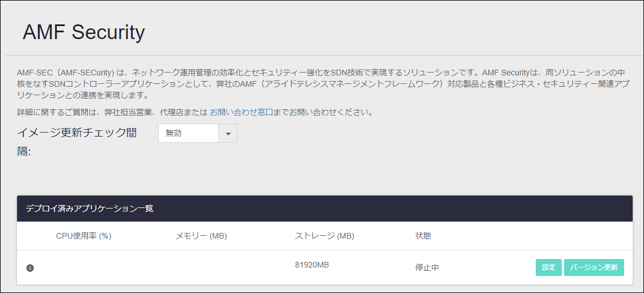Select the 無効 value in the interval combo box
Viewport: 644px width, 293px height.
pos(189,133)
